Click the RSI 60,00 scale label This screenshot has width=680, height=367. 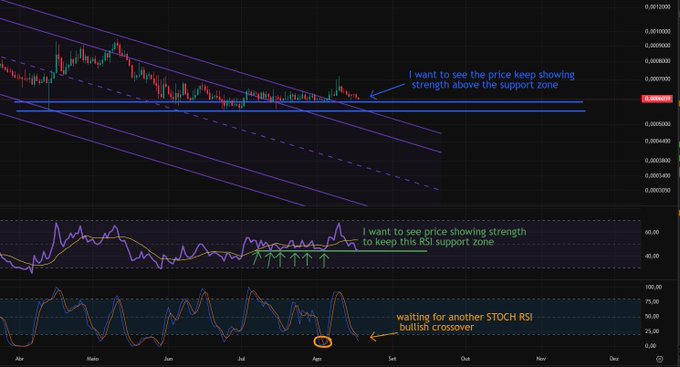coord(652,233)
